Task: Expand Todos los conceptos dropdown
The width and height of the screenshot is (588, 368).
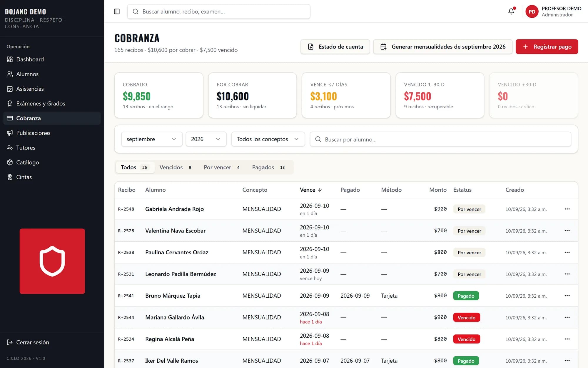Action: (x=268, y=139)
